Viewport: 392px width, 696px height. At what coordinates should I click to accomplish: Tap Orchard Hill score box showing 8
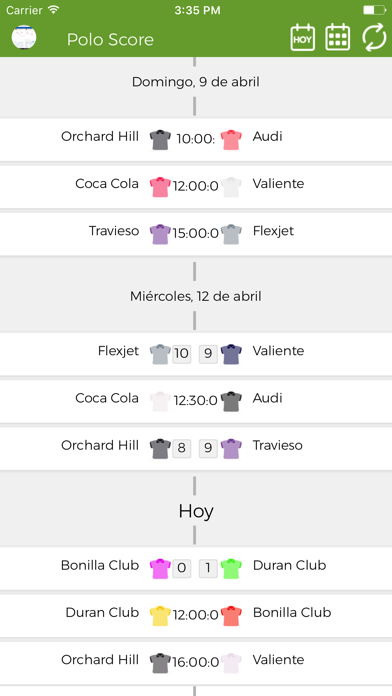182,447
